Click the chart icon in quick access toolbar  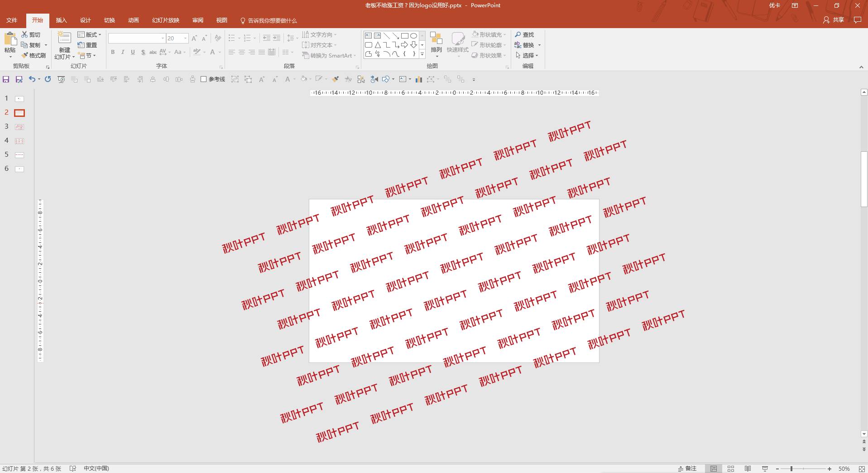click(419, 79)
